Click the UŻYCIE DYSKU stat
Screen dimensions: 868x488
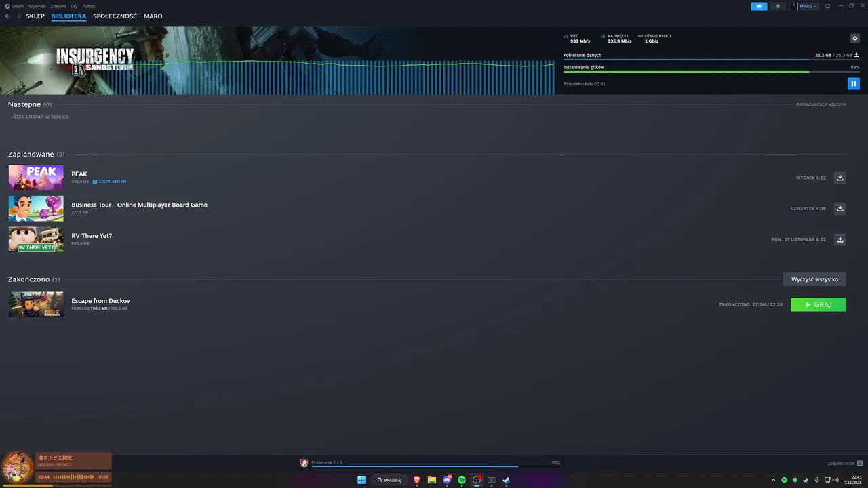click(x=654, y=39)
